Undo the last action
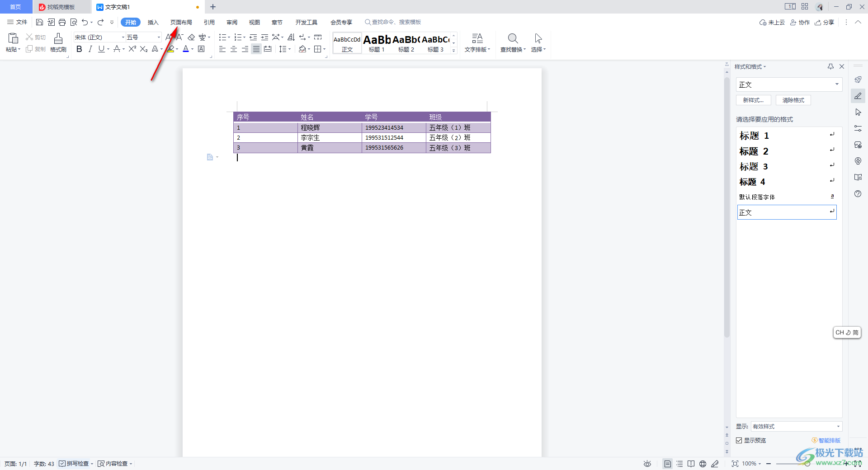This screenshot has width=868, height=470. click(x=85, y=22)
